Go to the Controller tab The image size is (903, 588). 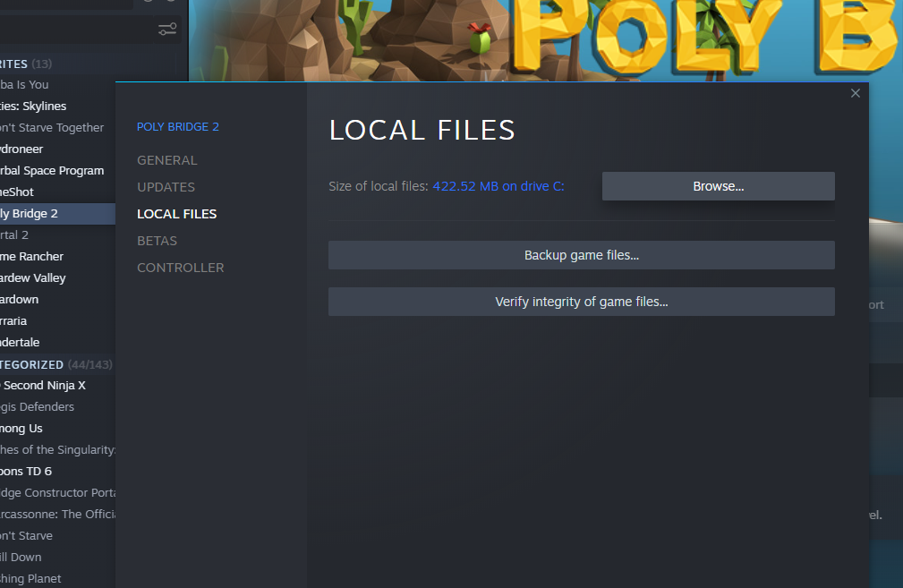point(180,268)
